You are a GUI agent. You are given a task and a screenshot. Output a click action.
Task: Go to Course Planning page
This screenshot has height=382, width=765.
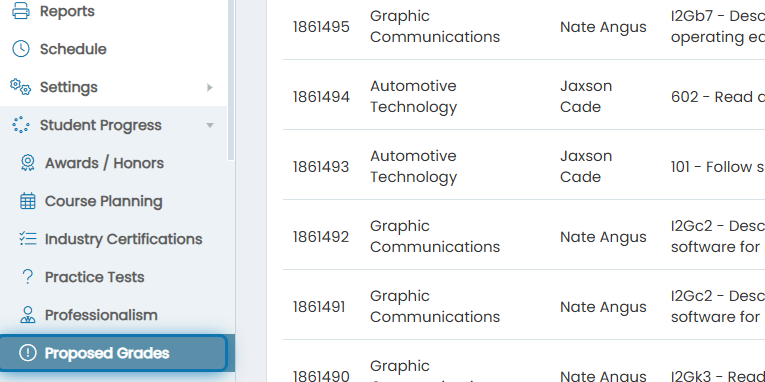click(103, 201)
